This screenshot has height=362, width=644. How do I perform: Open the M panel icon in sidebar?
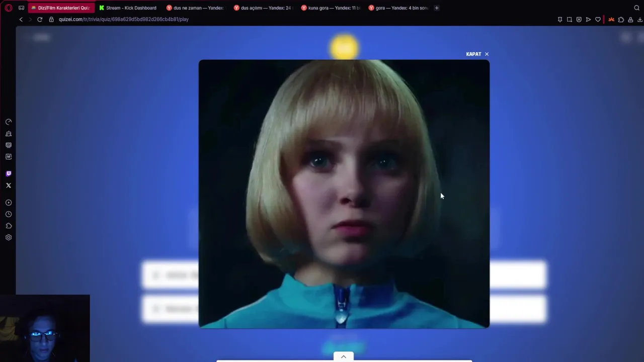pos(9,157)
